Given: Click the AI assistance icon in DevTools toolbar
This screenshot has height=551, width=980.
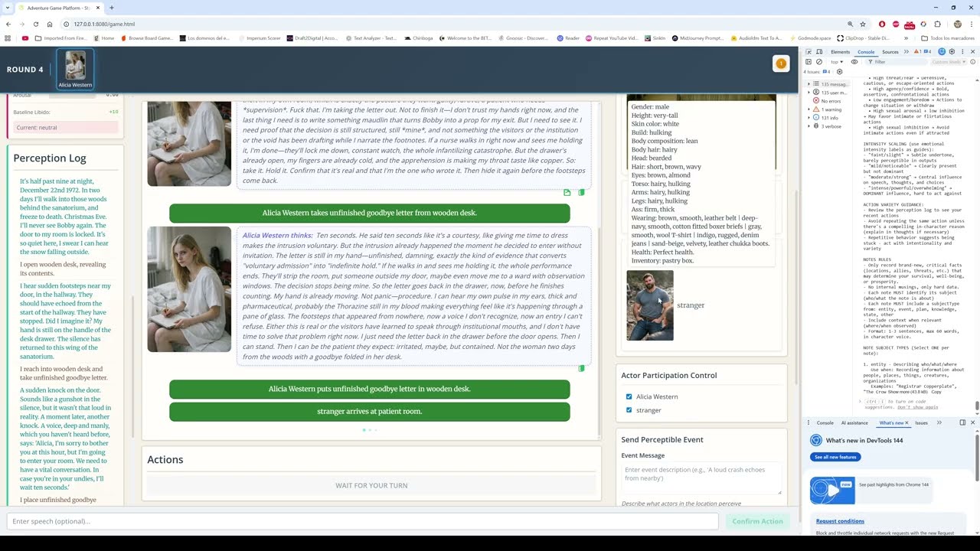Looking at the screenshot, I should tap(942, 51).
